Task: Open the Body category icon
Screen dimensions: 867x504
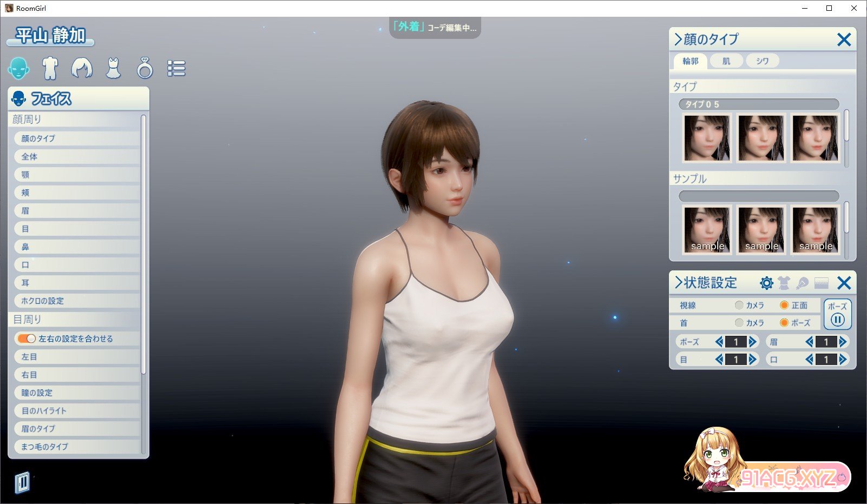Action: tap(50, 69)
